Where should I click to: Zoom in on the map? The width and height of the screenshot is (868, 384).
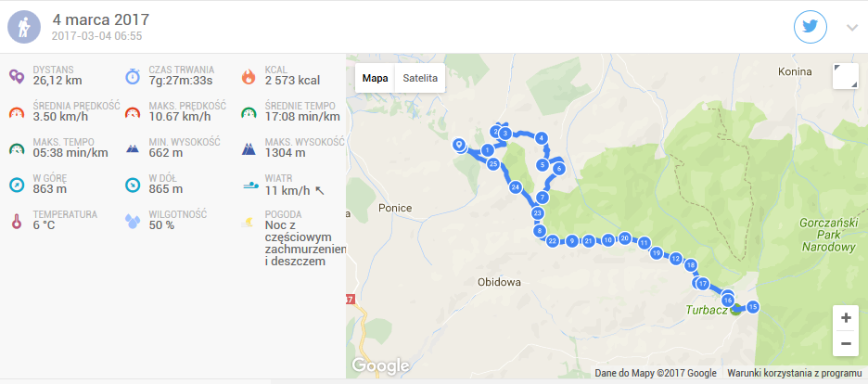point(846,318)
